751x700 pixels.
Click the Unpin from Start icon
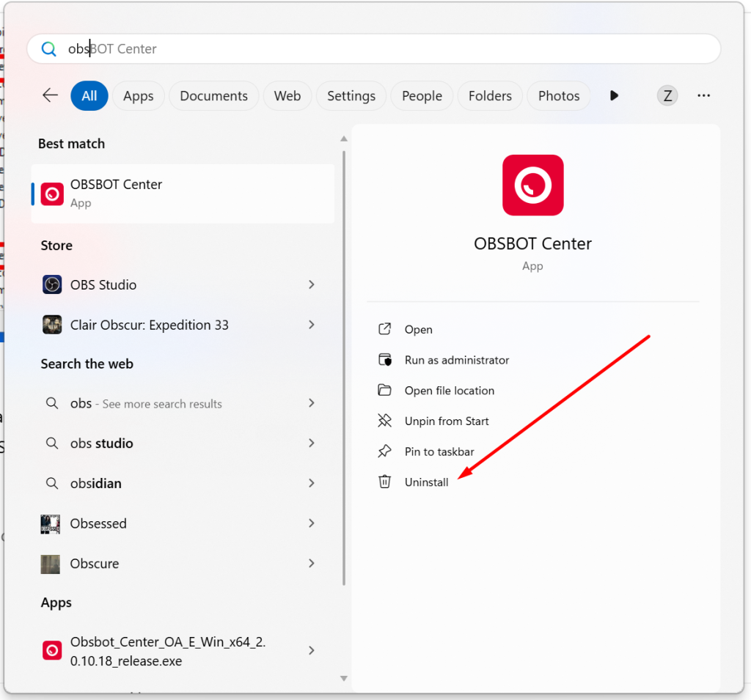pos(384,421)
